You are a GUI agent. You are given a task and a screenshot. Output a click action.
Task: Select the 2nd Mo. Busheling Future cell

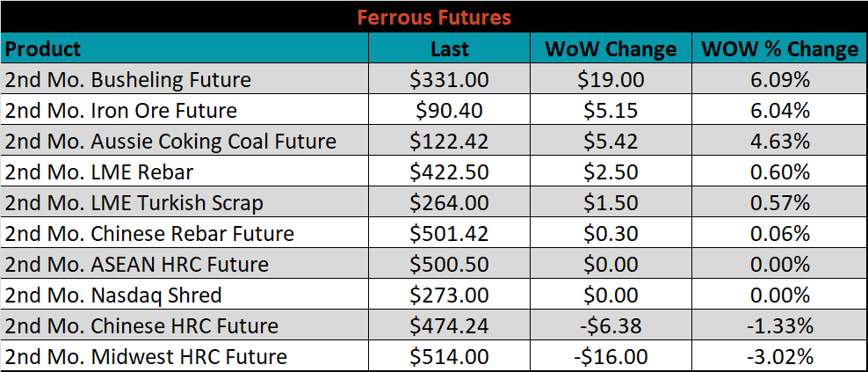click(184, 79)
